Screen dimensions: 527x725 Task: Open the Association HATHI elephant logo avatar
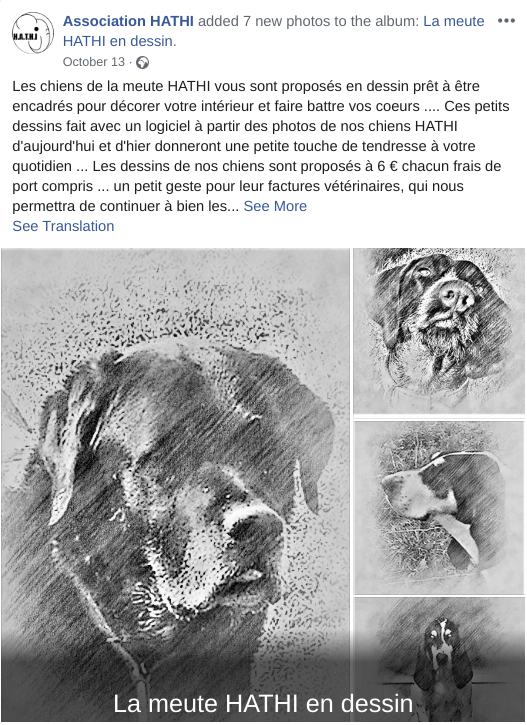point(32,33)
